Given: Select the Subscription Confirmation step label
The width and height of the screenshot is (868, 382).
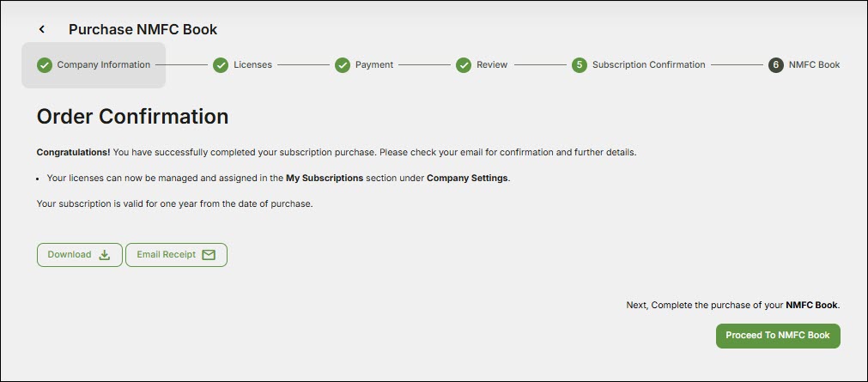Looking at the screenshot, I should point(648,65).
